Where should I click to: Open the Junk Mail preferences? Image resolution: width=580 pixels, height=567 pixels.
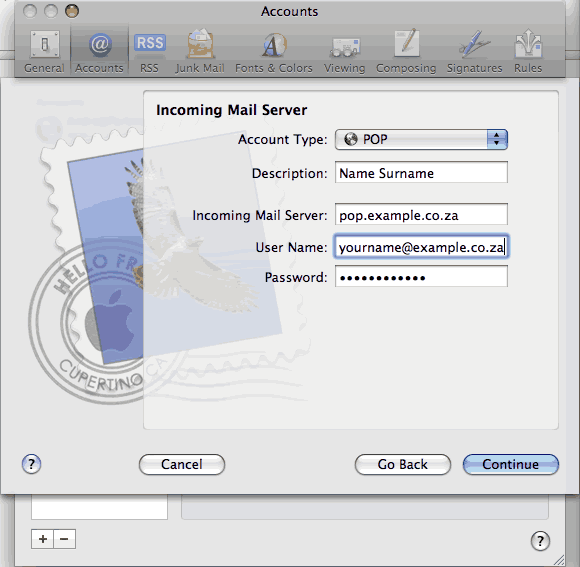point(200,51)
